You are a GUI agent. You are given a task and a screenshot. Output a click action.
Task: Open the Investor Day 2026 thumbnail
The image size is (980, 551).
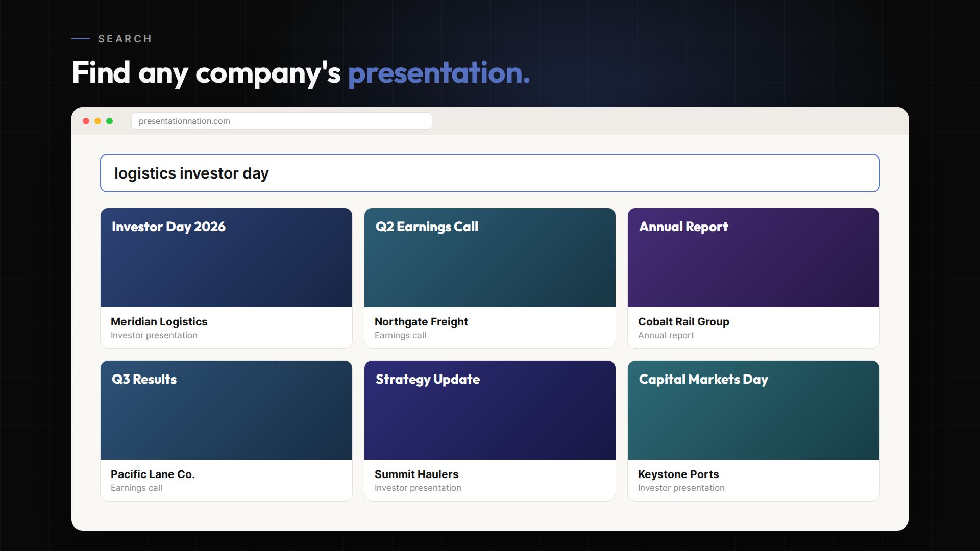pyautogui.click(x=226, y=258)
